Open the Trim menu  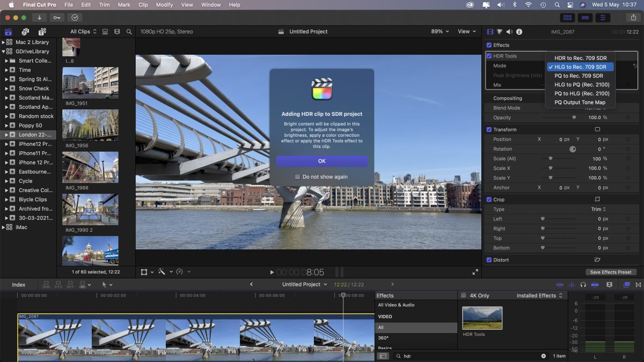click(104, 5)
